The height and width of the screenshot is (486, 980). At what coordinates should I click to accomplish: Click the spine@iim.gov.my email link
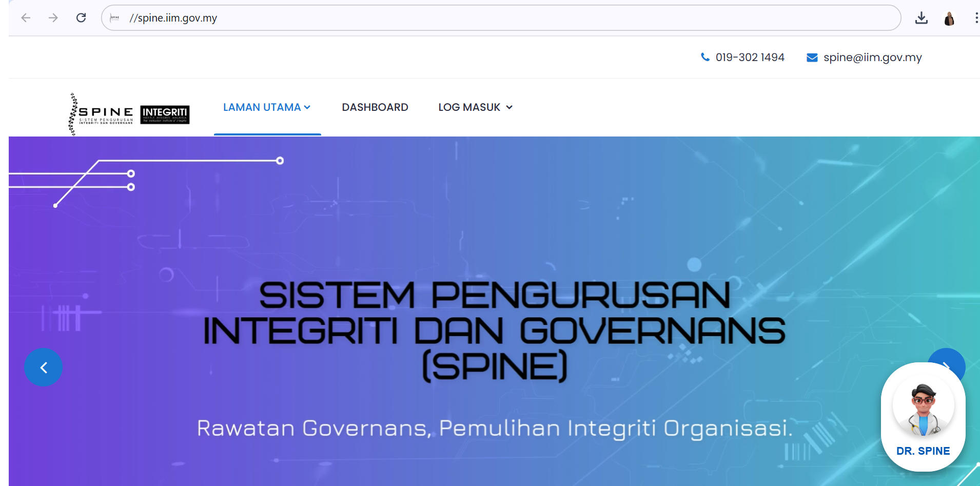tap(872, 57)
